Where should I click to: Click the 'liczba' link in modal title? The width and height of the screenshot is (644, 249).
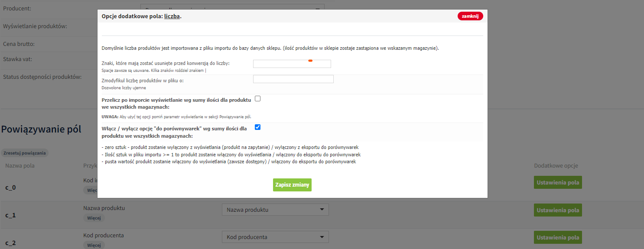pyautogui.click(x=172, y=16)
